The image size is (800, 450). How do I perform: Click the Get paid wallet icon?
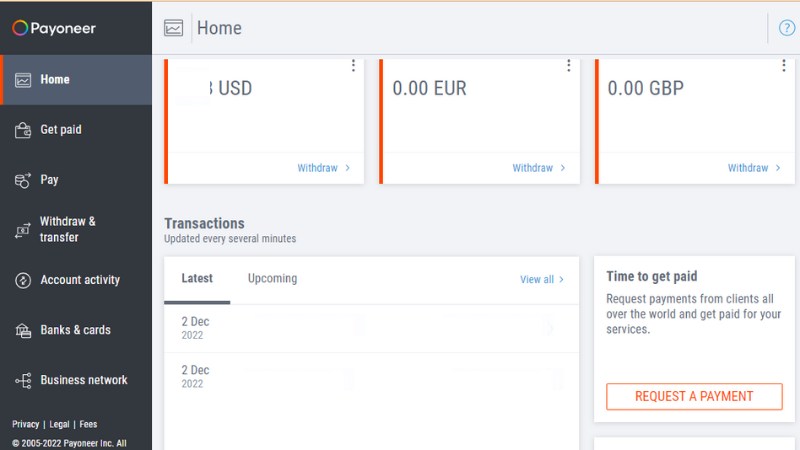point(22,130)
